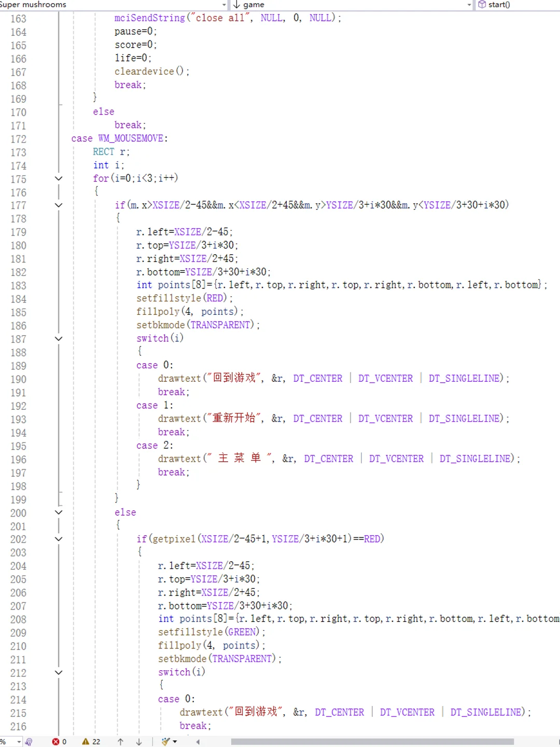Viewport: 560px width, 747px height.
Task: Click r.left assignment on line 179
Action: (x=185, y=232)
